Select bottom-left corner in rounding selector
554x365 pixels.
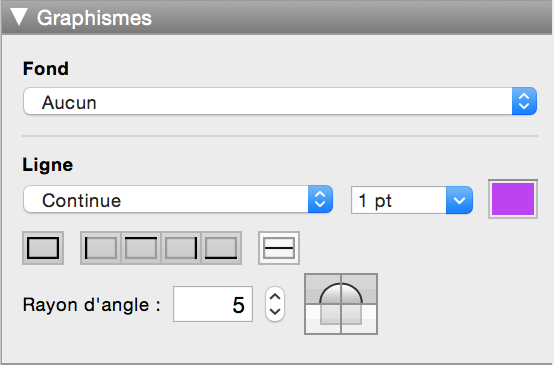tap(323, 319)
